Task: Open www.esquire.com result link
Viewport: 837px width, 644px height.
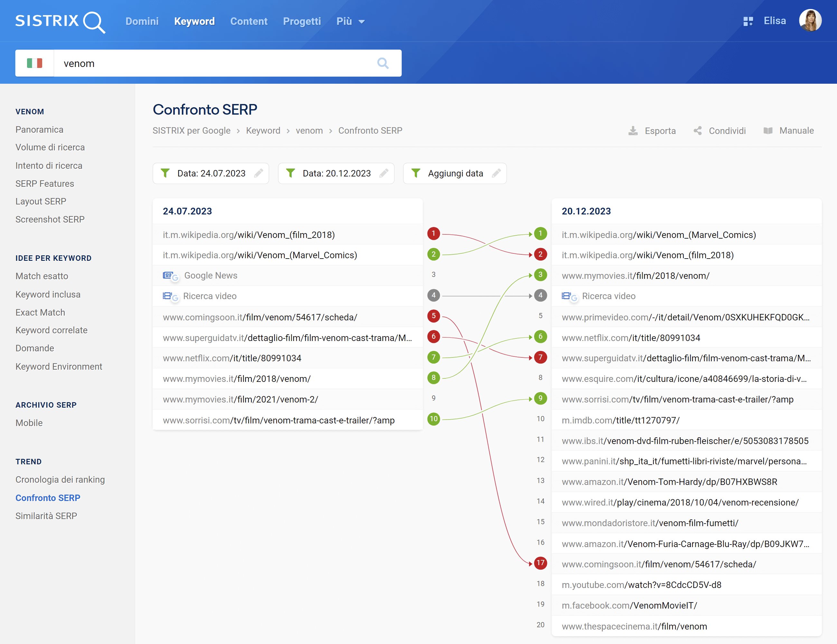Action: coord(684,379)
